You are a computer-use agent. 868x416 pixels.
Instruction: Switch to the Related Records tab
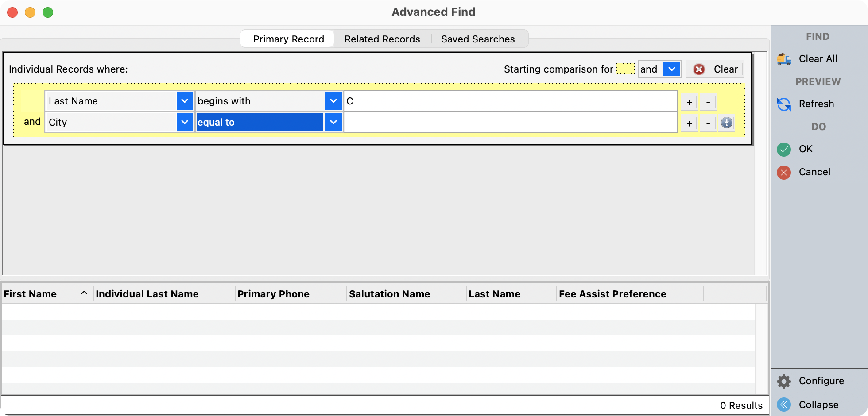click(x=382, y=39)
